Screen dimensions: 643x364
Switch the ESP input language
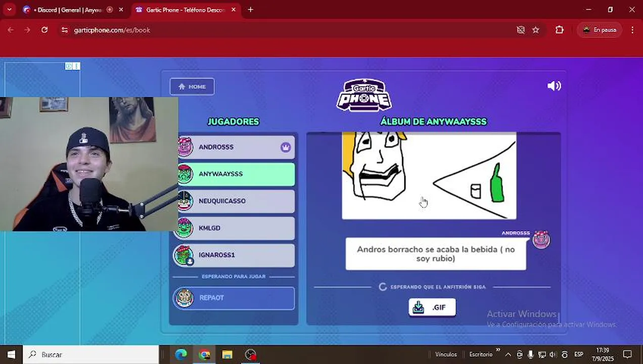point(578,354)
